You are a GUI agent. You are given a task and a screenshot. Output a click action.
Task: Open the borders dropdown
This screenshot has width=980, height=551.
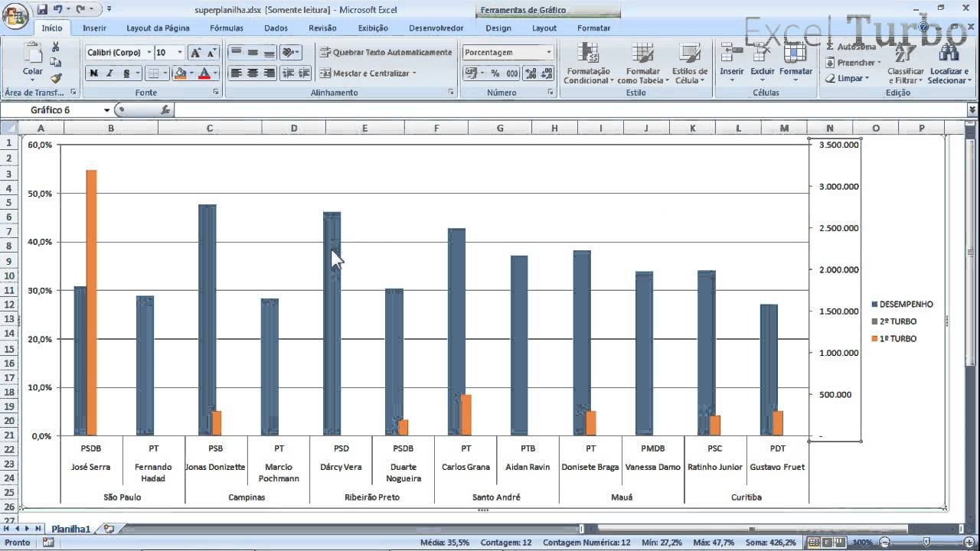tap(166, 73)
